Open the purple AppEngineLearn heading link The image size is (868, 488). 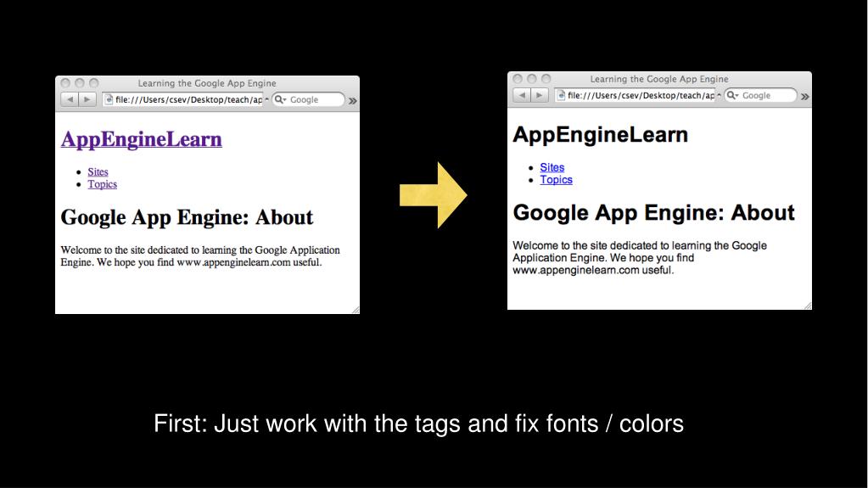point(142,138)
